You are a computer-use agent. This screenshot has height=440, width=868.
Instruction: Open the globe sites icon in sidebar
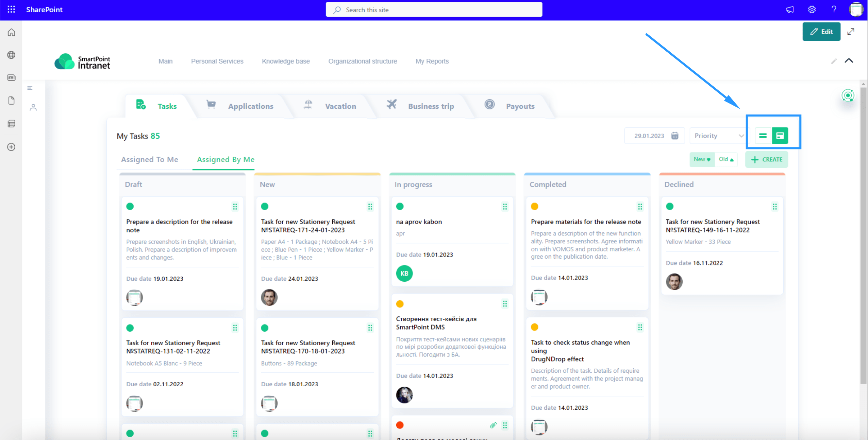[11, 55]
